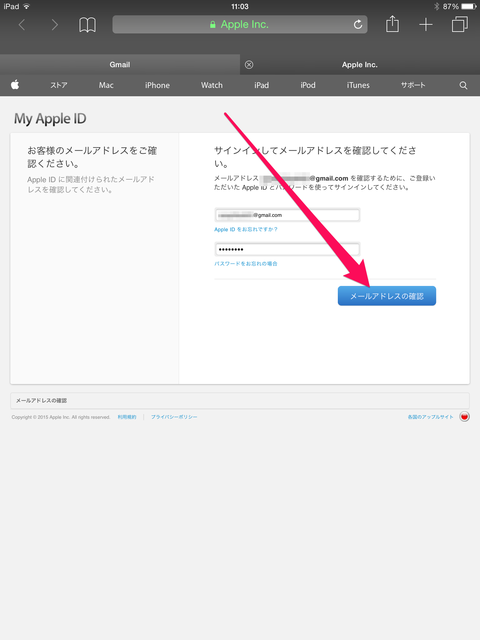Click the Apple logo in navigation bar
480x640 pixels.
(15, 85)
